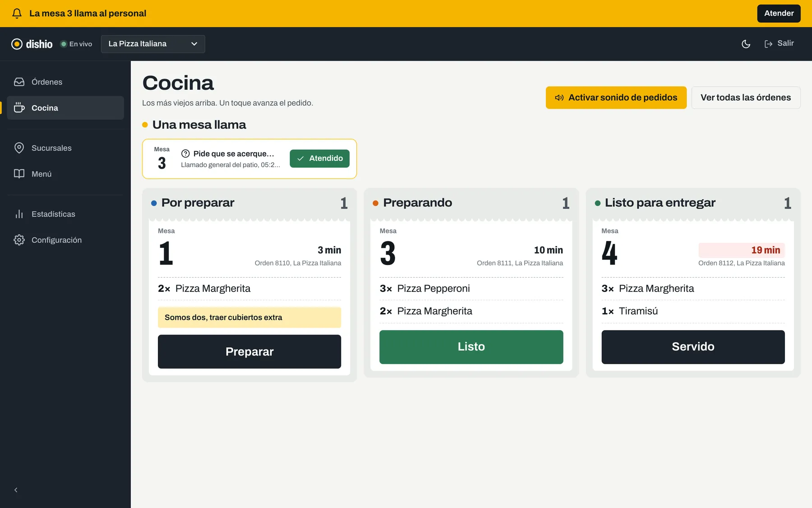The height and width of the screenshot is (508, 812).
Task: Go to Sucursales section
Action: (x=65, y=148)
